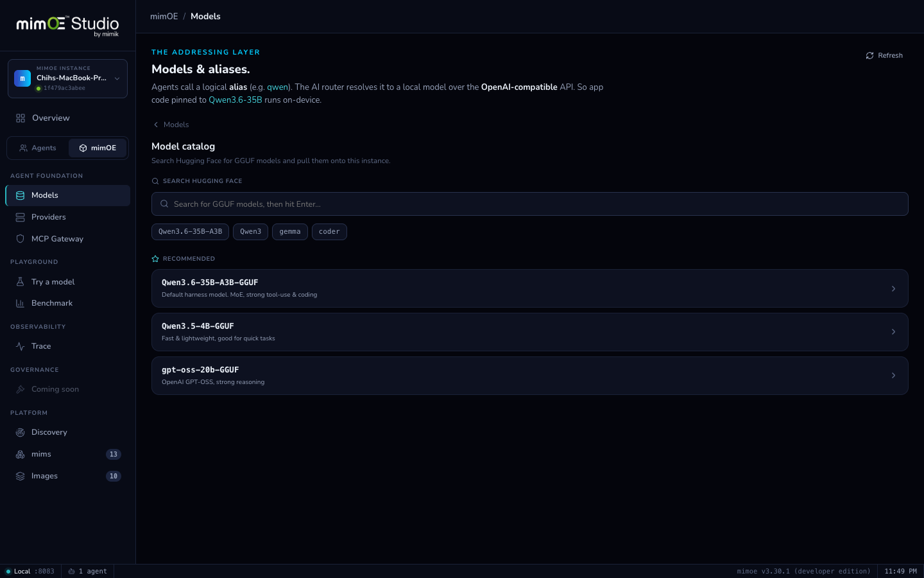Image resolution: width=924 pixels, height=578 pixels.
Task: Click the instance ID 1f479ac3abee
Action: [x=64, y=89]
